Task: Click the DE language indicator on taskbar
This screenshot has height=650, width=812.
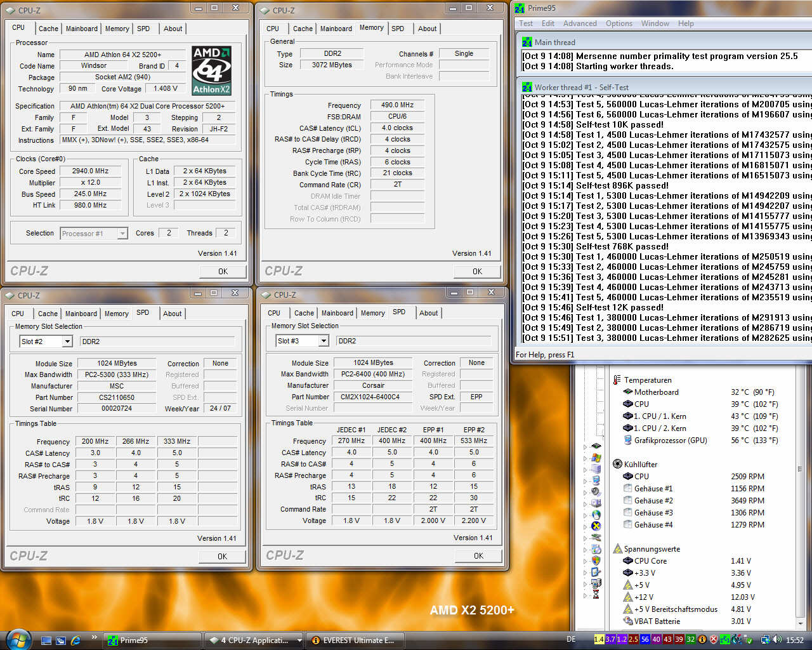Action: point(571,639)
